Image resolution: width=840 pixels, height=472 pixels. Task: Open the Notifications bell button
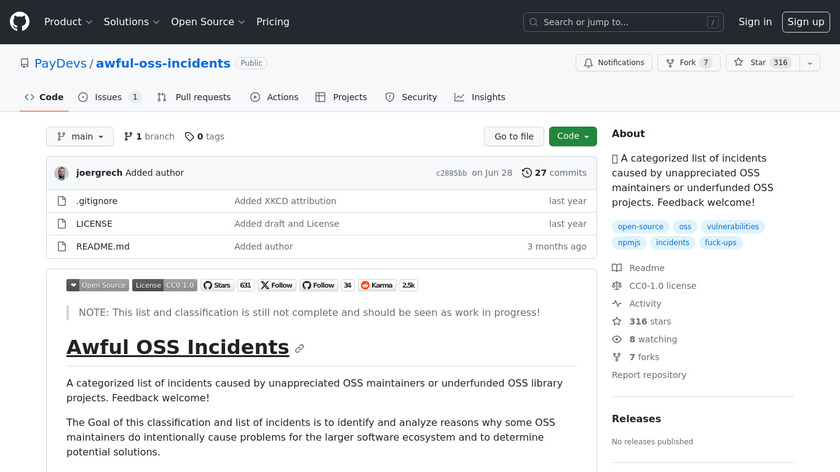(612, 62)
